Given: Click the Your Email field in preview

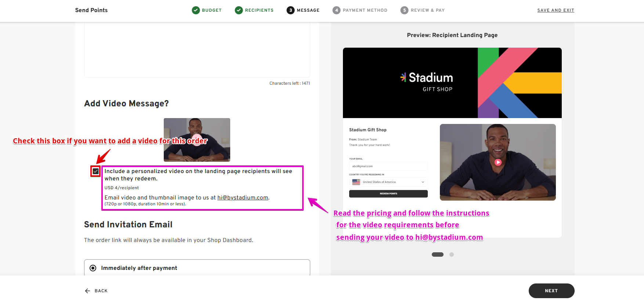Looking at the screenshot, I should point(388,166).
